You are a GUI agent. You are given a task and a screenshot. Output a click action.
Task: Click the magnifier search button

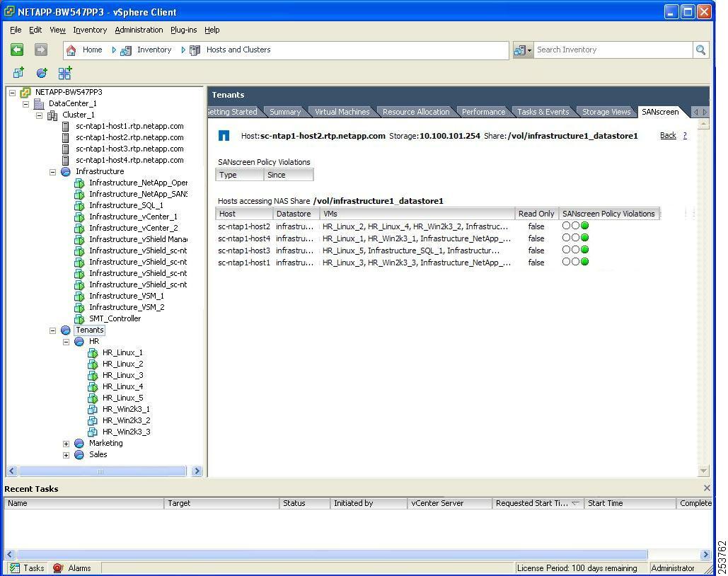(700, 50)
